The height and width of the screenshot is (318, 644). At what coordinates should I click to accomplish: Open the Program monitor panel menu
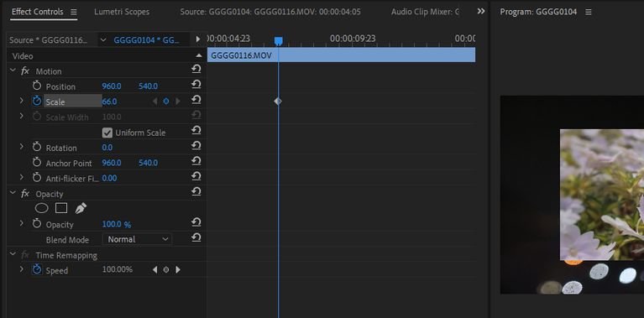click(588, 12)
